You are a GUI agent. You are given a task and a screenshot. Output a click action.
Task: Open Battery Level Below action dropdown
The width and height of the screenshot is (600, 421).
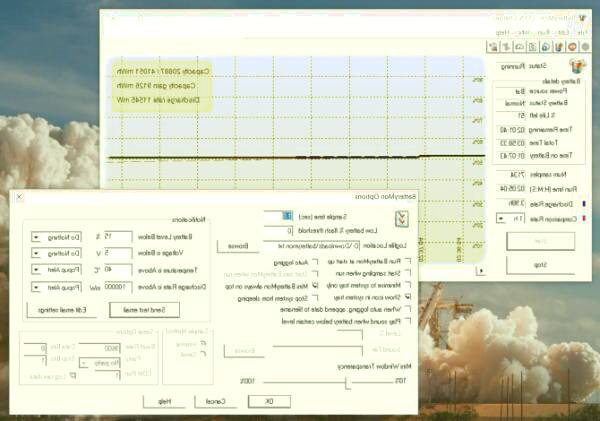(37, 236)
